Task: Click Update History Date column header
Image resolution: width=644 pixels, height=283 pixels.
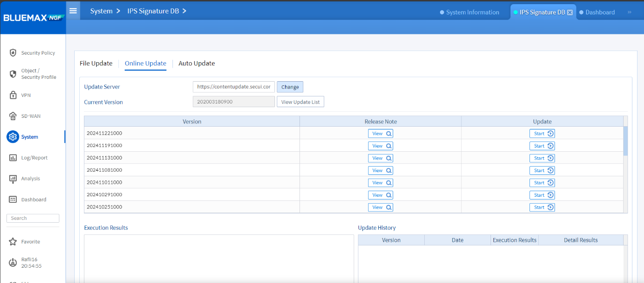Action: 458,240
